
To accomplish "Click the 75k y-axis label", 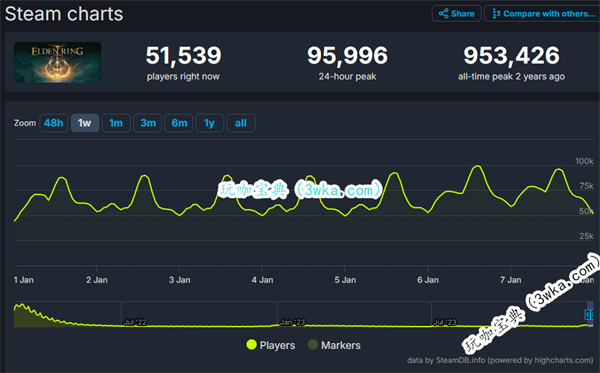I will click(x=586, y=186).
